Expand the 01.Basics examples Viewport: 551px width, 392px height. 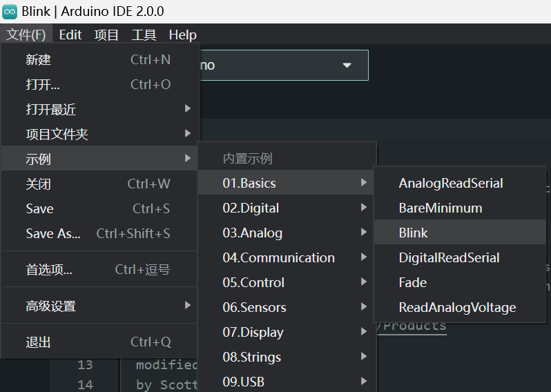tap(286, 183)
